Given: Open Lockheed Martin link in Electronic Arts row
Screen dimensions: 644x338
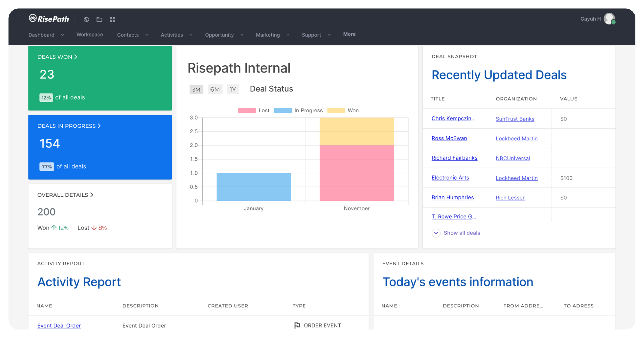Looking at the screenshot, I should tap(517, 178).
